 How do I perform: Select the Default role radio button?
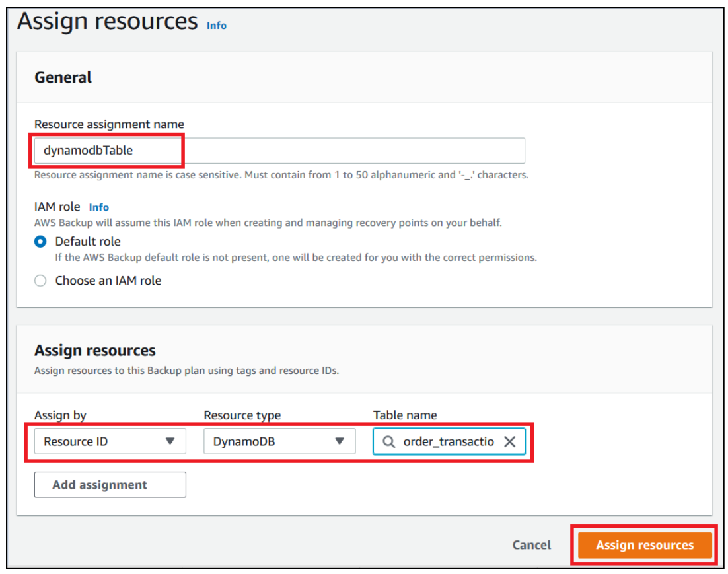[40, 242]
